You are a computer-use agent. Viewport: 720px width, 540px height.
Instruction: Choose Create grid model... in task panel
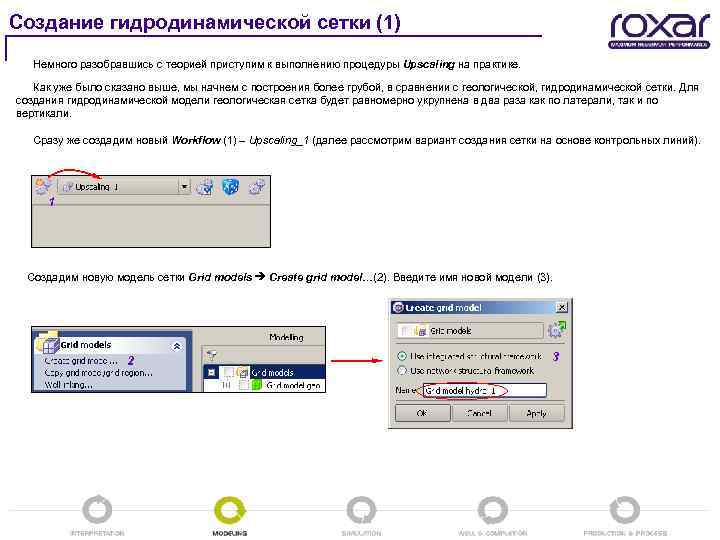point(81,361)
